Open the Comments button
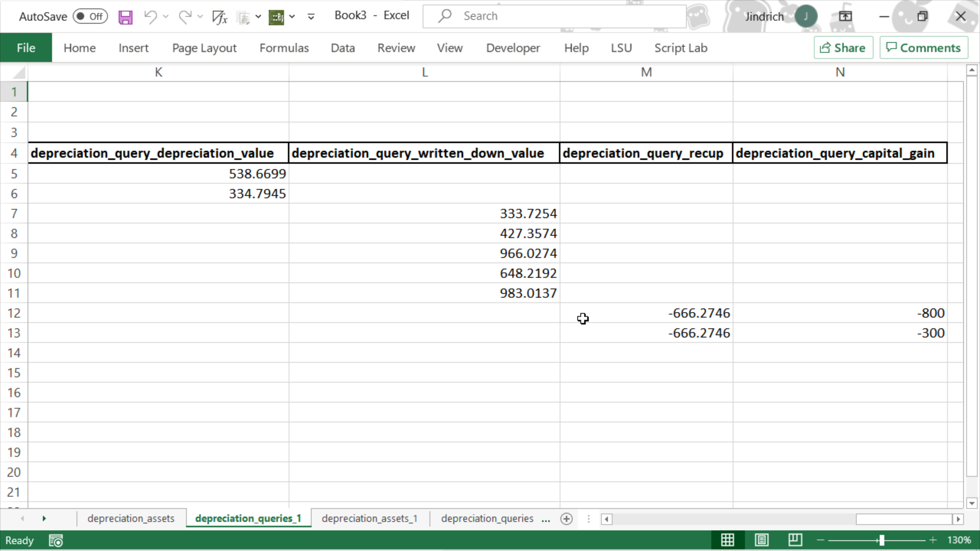 coord(923,47)
